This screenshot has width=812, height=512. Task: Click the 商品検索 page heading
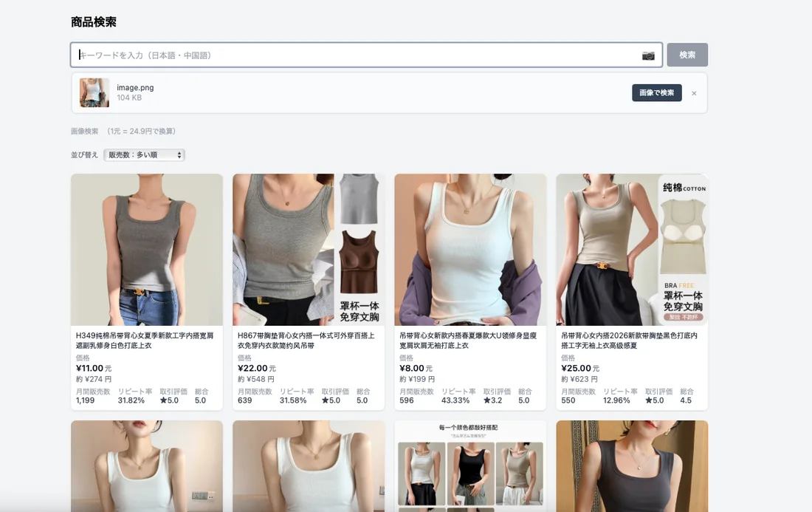[94, 21]
